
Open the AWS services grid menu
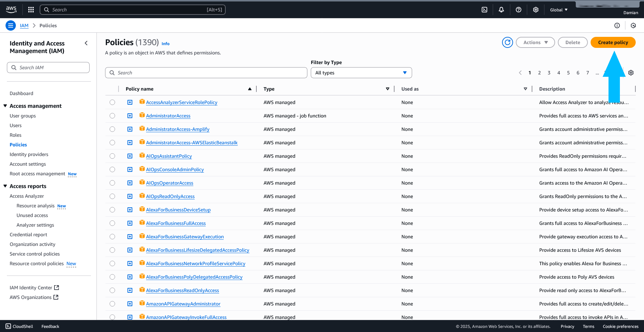point(31,10)
